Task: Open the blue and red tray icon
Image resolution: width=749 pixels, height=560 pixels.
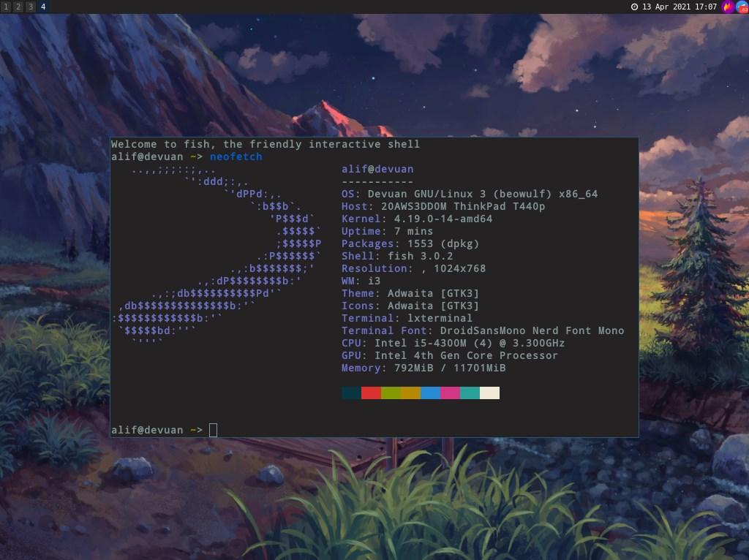Action: click(x=742, y=7)
